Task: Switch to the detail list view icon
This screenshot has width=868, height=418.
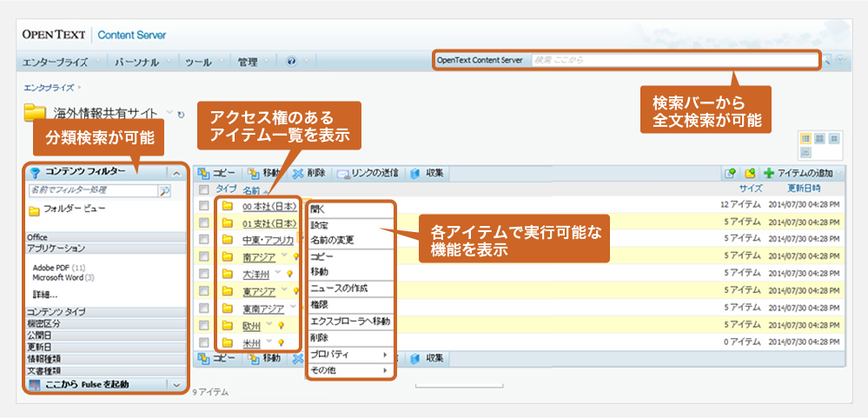Action: click(805, 139)
